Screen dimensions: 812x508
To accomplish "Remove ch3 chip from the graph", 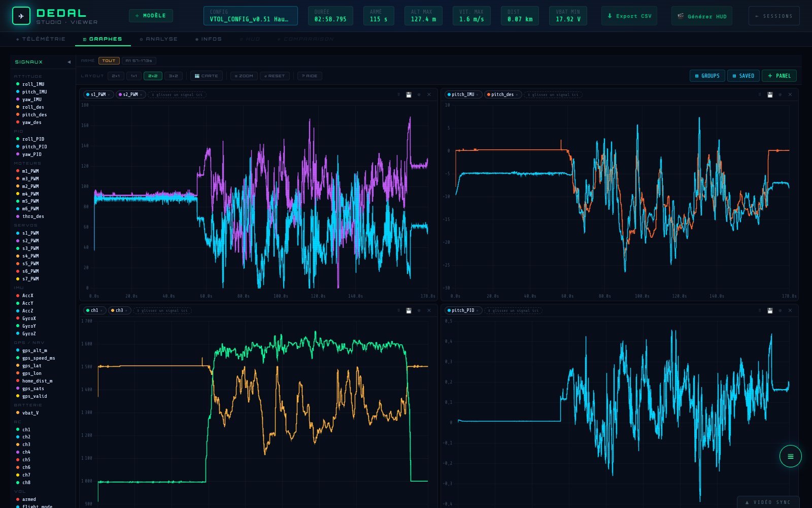I will pyautogui.click(x=126, y=310).
